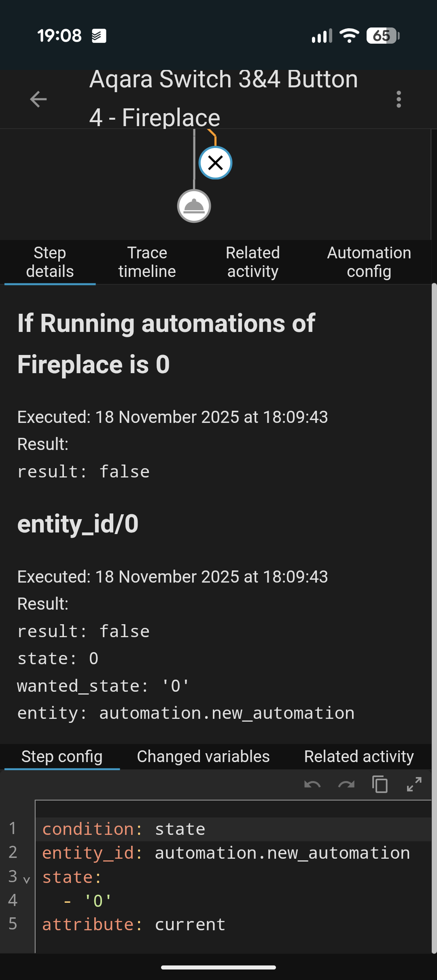The height and width of the screenshot is (980, 437).
Task: Select the Step details tab
Action: [x=50, y=262]
